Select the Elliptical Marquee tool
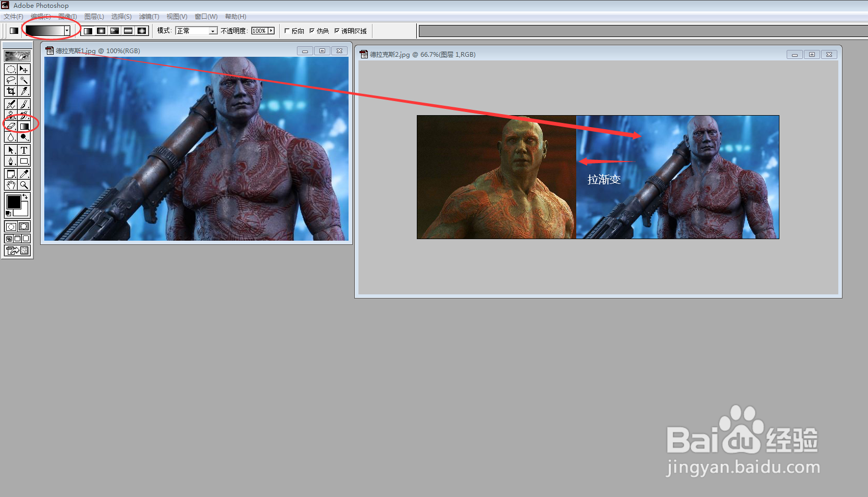Viewport: 868px width, 497px height. click(11, 69)
